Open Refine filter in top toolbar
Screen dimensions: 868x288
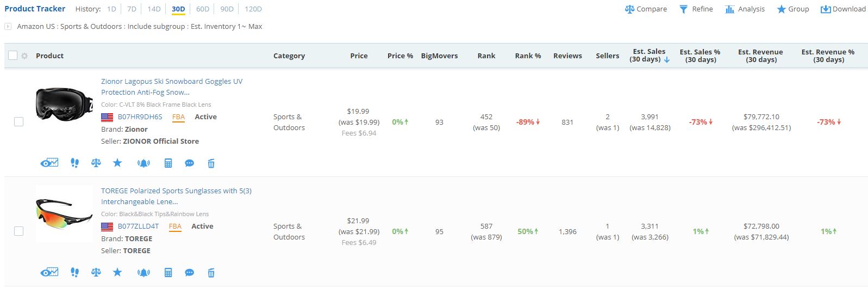tap(696, 9)
